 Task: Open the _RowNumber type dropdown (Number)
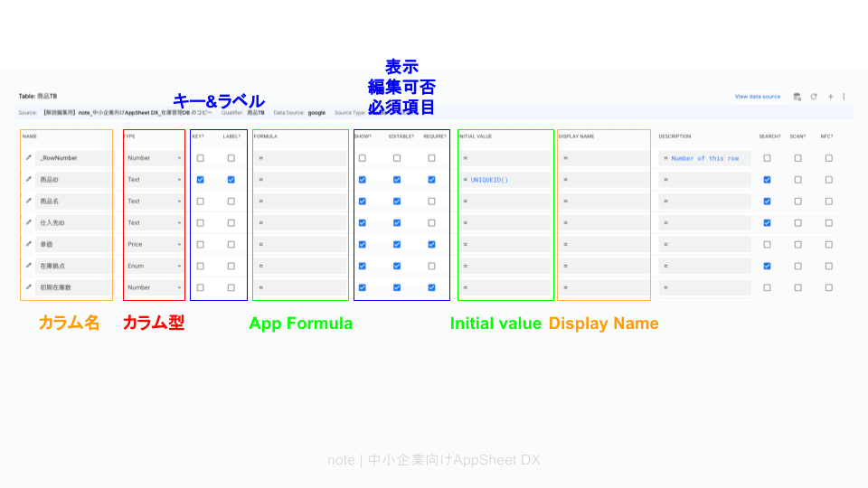click(154, 158)
